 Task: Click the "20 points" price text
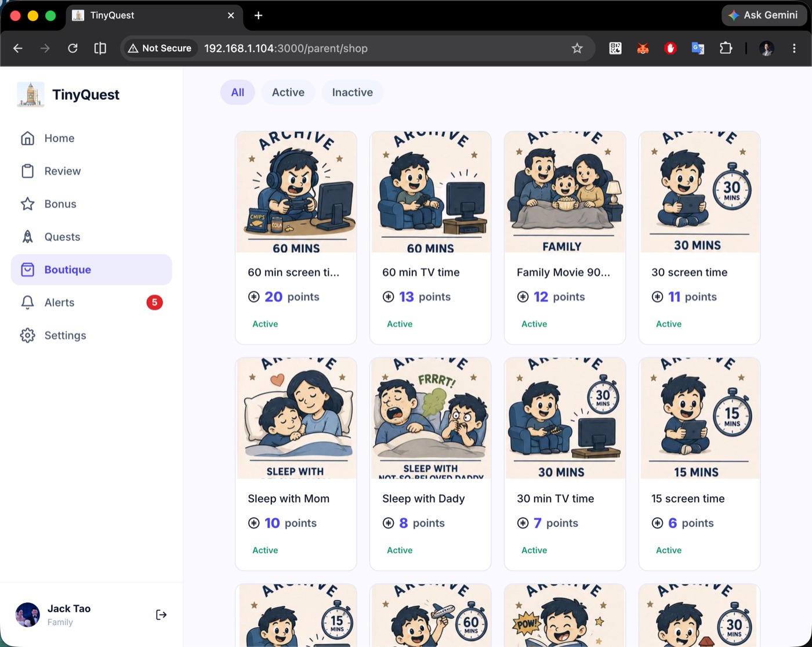coord(292,297)
